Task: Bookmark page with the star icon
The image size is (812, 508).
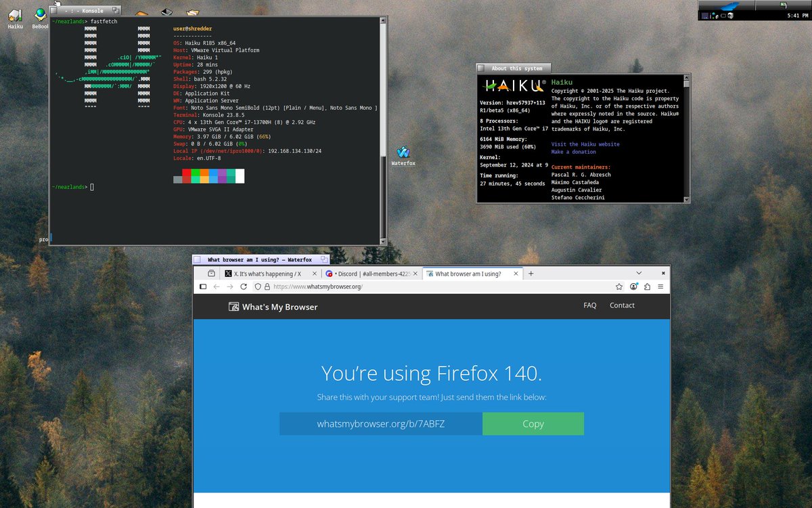Action: coord(618,287)
